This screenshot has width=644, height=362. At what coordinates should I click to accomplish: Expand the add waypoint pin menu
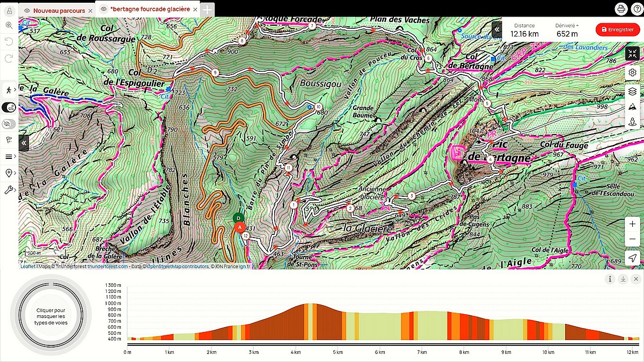click(9, 173)
